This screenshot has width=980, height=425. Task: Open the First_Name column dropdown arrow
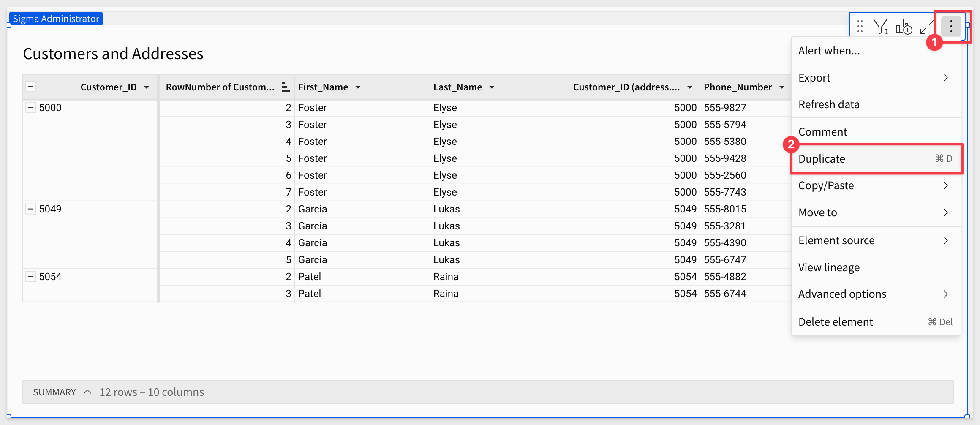pos(358,87)
